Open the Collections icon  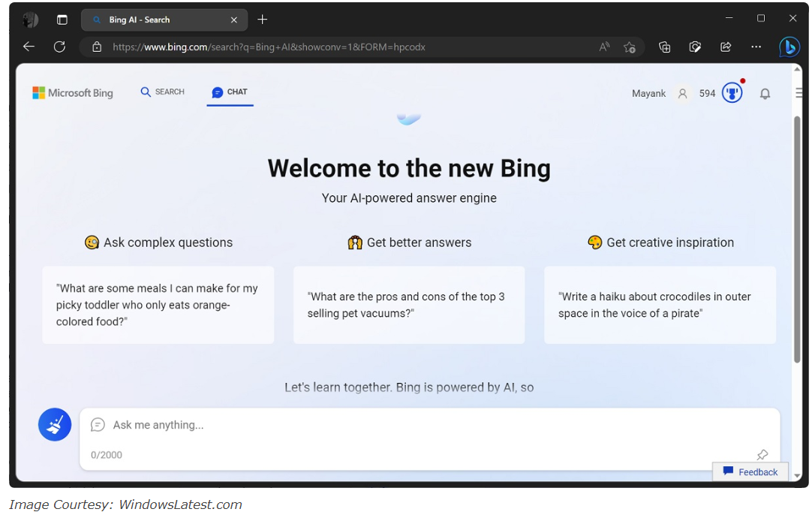664,47
